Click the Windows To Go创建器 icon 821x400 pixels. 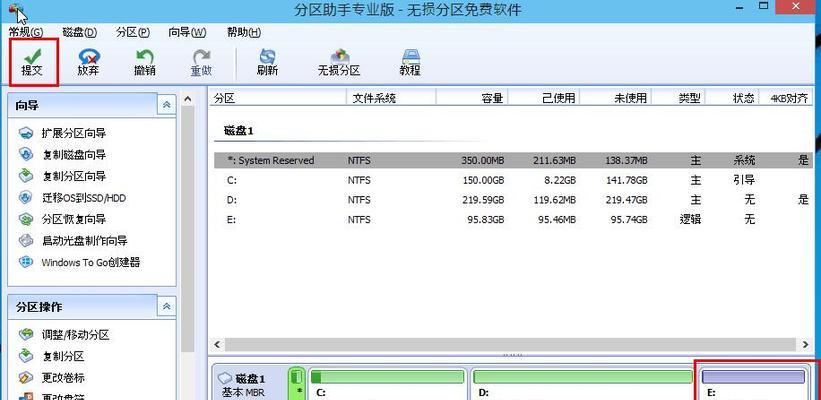point(26,262)
